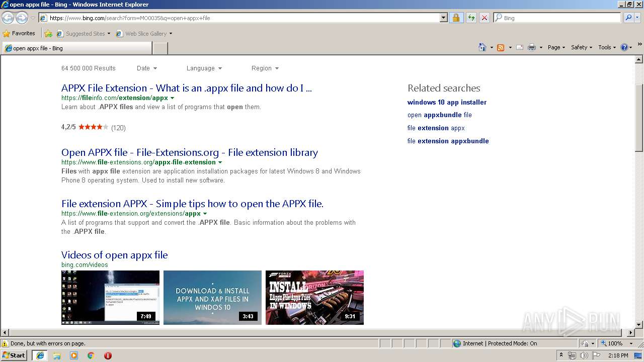Click the horizontal scrollbar right arrow
The height and width of the screenshot is (362, 644).
[x=631, y=333]
